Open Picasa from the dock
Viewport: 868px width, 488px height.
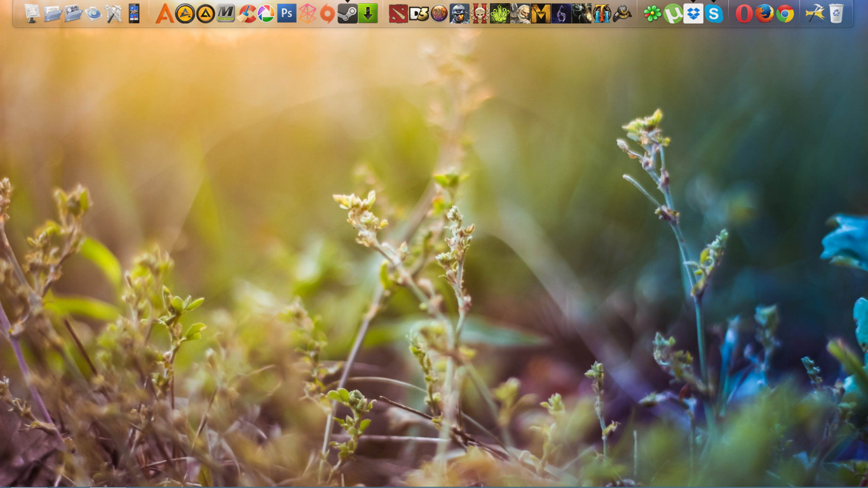(266, 13)
